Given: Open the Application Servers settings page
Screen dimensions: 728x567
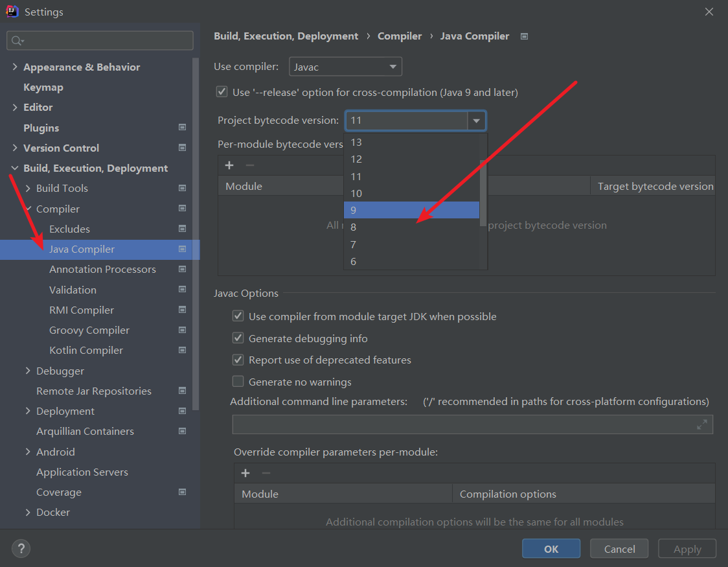Looking at the screenshot, I should point(82,472).
